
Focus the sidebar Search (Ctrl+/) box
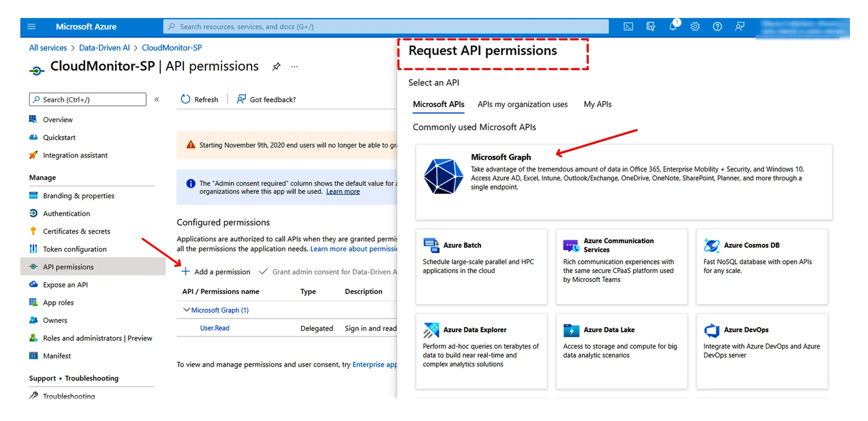[87, 100]
